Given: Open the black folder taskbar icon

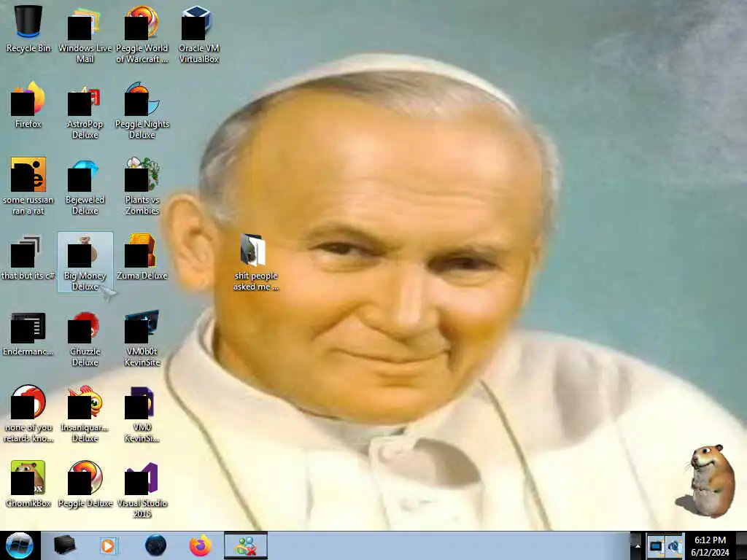Looking at the screenshot, I should [64, 545].
